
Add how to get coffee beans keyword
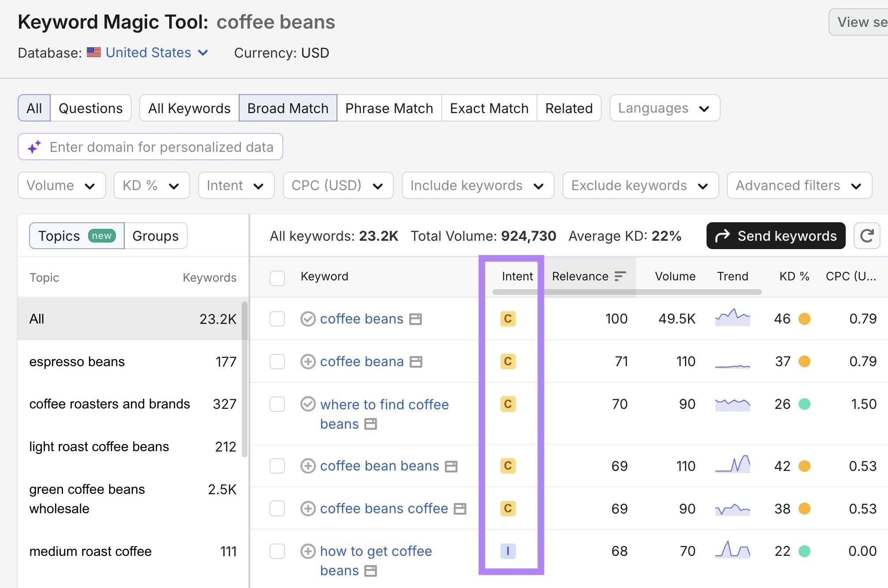(308, 551)
